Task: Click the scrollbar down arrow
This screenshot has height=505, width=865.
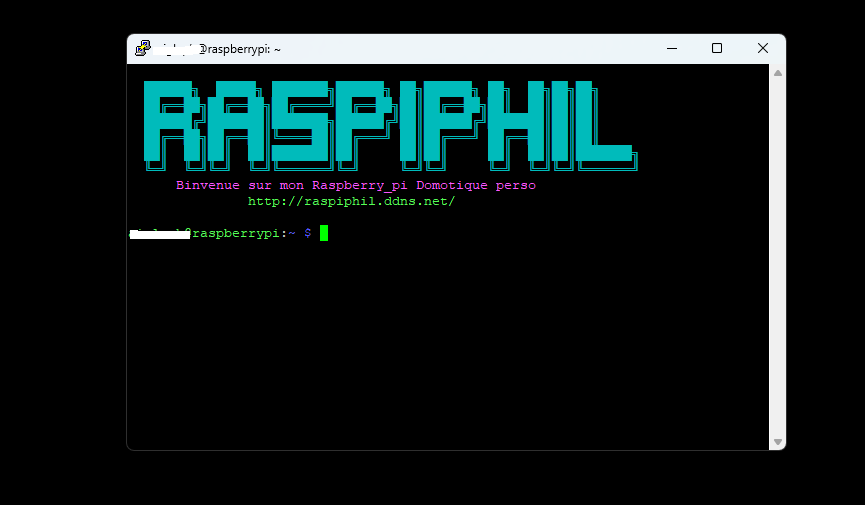Action: tap(777, 442)
